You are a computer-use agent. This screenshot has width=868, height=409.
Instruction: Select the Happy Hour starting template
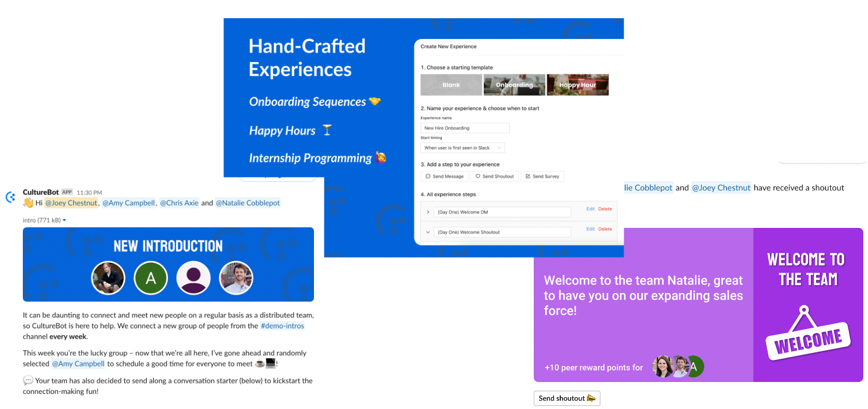coord(577,85)
